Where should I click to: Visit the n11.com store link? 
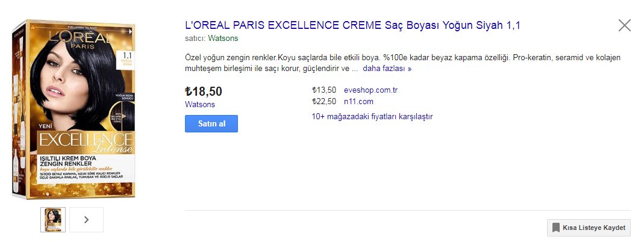pos(358,101)
